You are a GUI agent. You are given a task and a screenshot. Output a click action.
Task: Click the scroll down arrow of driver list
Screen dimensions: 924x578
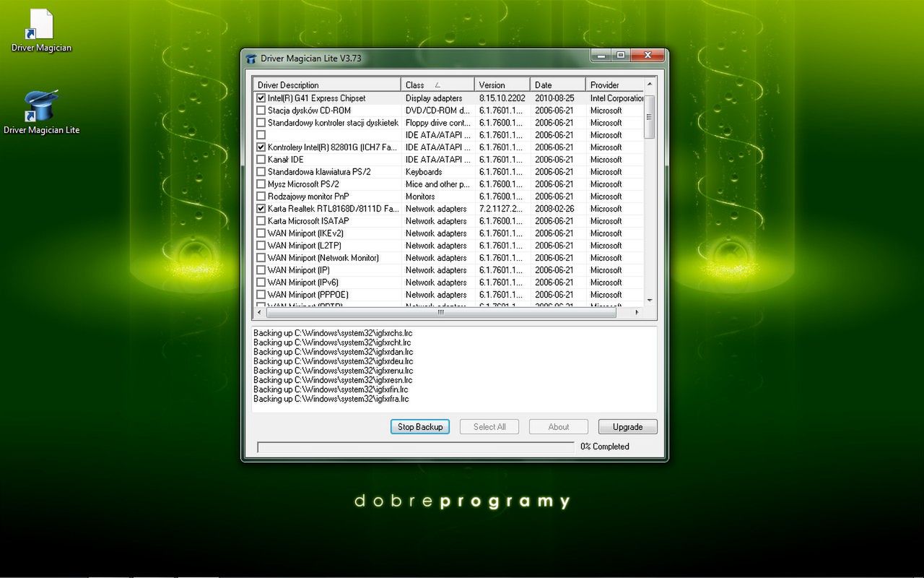650,301
